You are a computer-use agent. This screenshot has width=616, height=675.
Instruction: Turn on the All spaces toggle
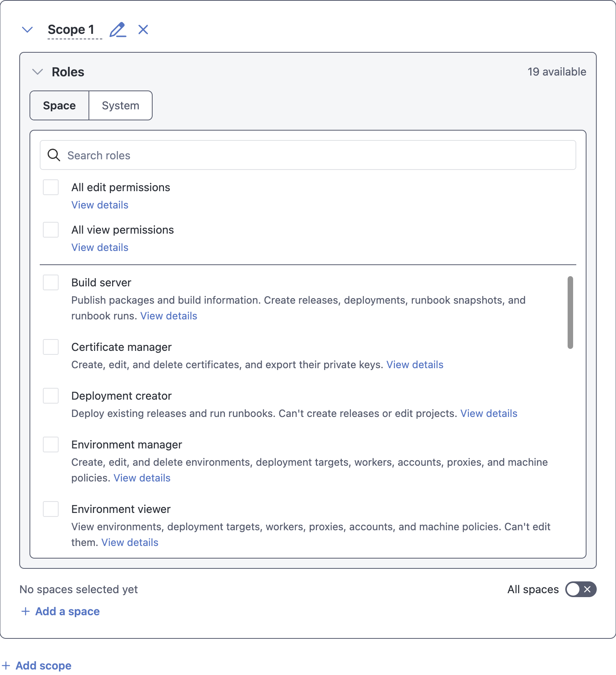point(581,589)
